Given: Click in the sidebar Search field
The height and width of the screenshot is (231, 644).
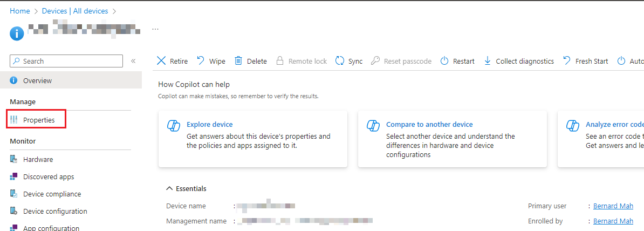Looking at the screenshot, I should (x=70, y=61).
